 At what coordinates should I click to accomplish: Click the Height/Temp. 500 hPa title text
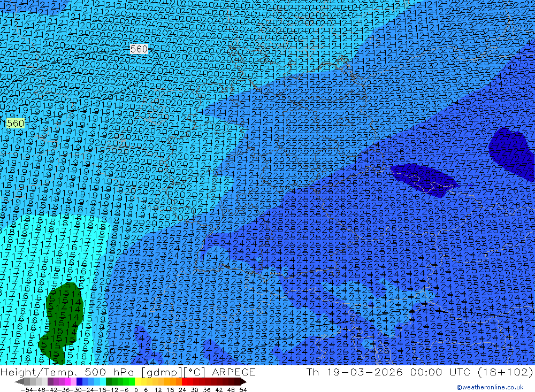point(69,372)
